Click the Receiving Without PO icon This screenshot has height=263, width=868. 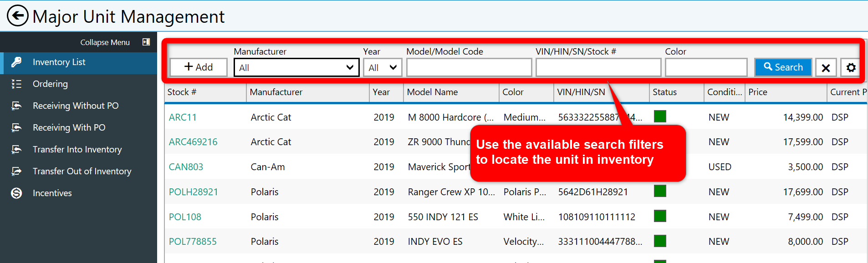pos(16,106)
